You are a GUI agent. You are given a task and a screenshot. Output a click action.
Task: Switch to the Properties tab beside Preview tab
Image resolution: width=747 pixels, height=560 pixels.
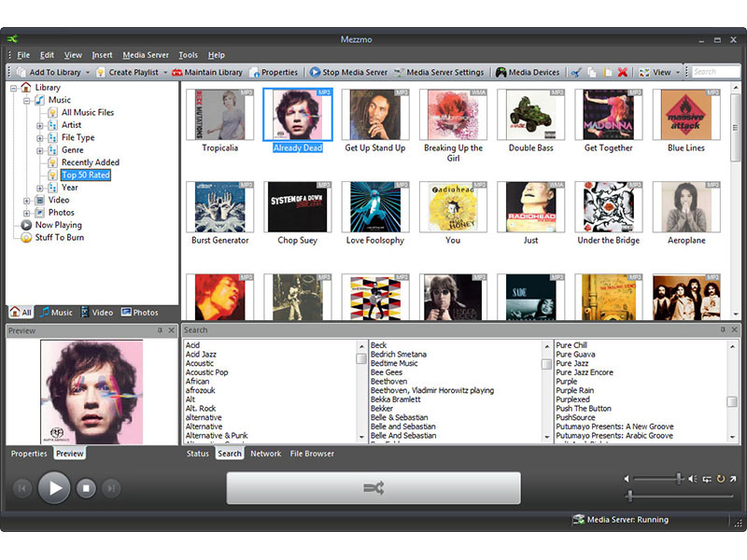click(29, 454)
